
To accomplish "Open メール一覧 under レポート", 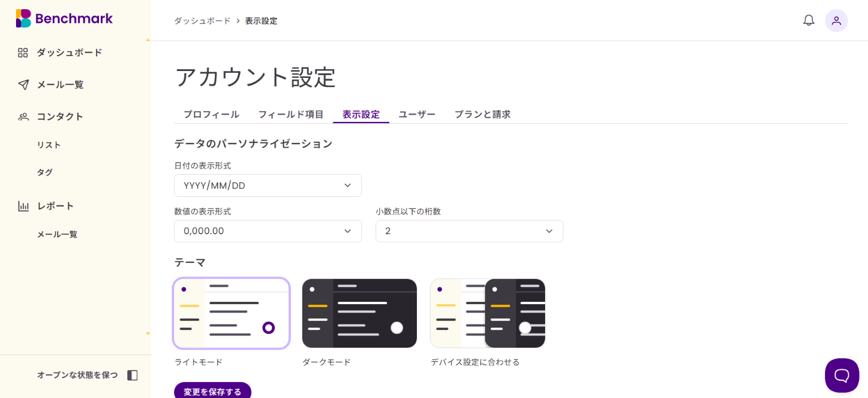I will (57, 234).
